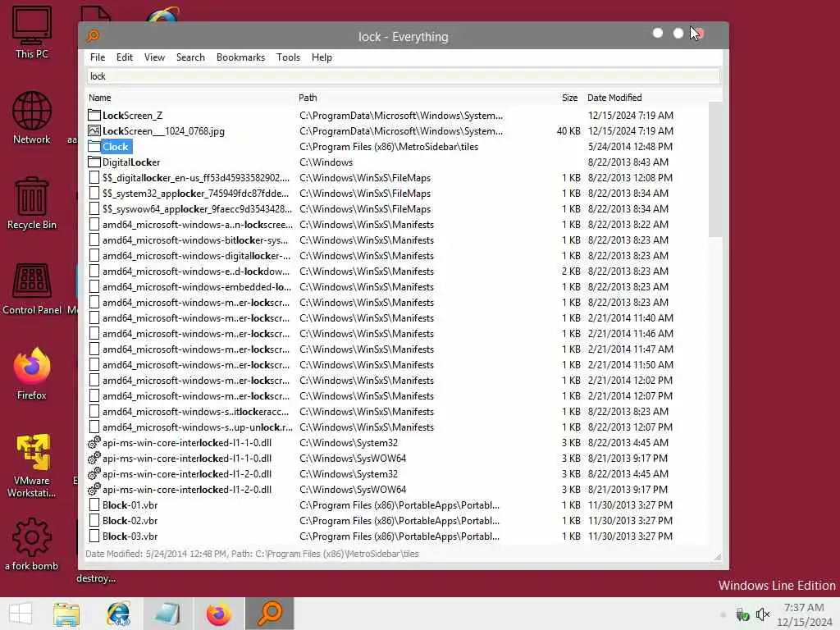Open Control Panel desktop icon
This screenshot has height=630, width=840.
[32, 290]
